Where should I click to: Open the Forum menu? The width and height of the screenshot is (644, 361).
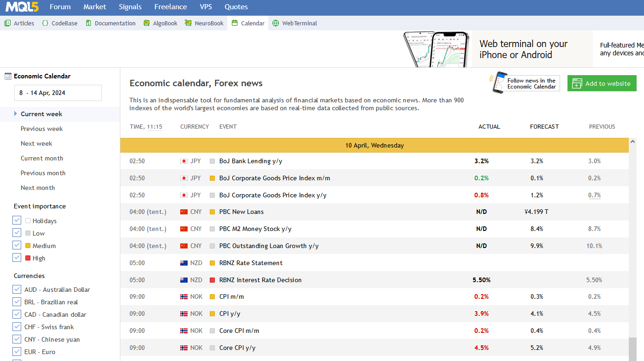coord(60,7)
